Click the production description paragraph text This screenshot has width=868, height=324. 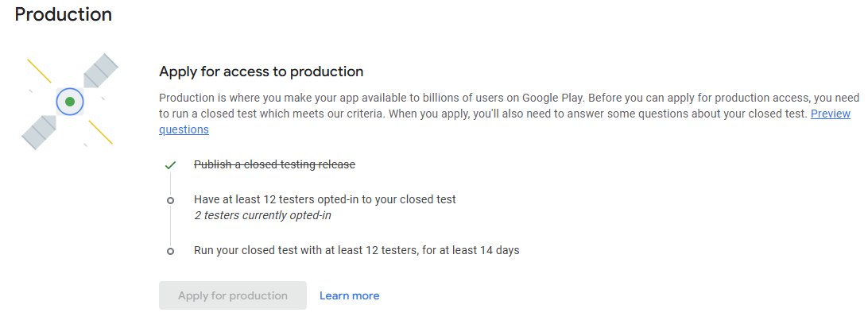coord(509,114)
